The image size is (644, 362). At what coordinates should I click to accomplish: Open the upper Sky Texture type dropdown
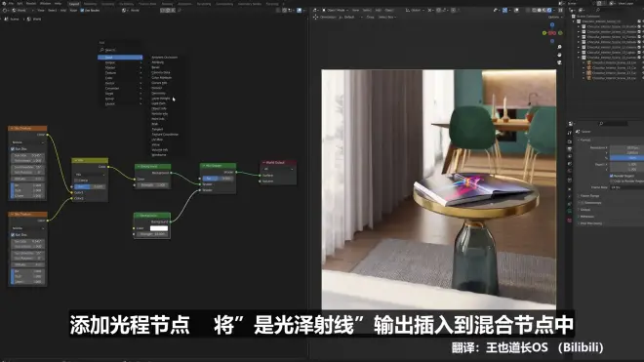point(28,142)
